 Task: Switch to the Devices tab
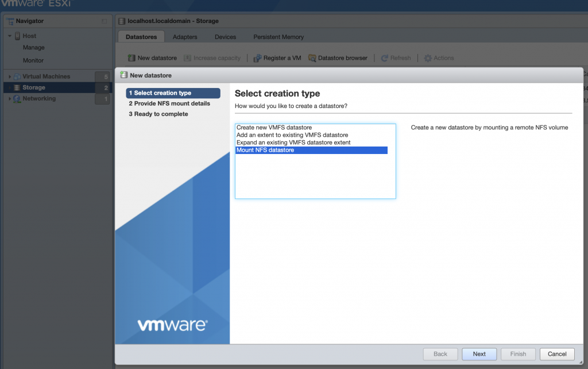(225, 37)
